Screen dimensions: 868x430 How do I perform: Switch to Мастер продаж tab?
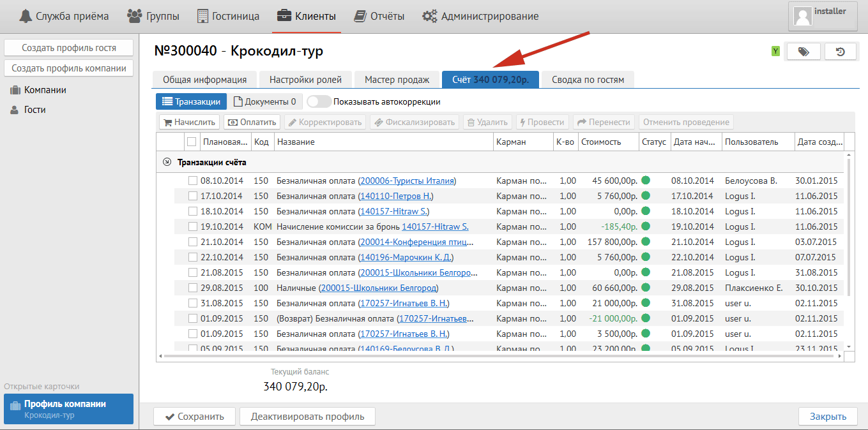[x=397, y=80]
